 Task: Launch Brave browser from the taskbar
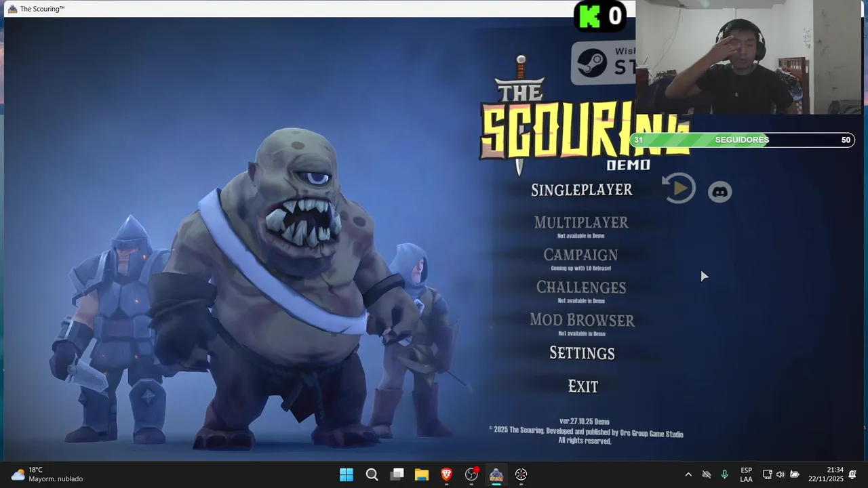pyautogui.click(x=446, y=474)
